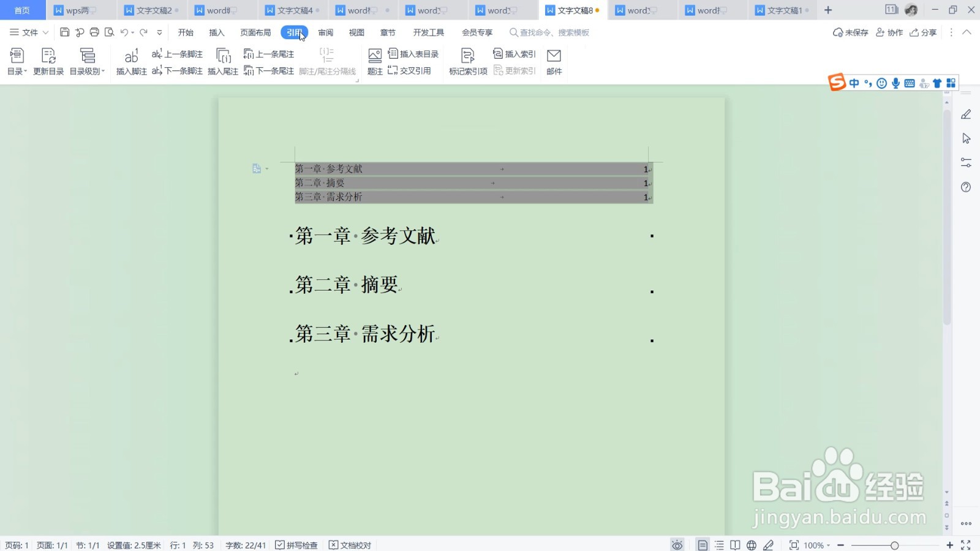Switch to the 页面布局 ribbon tab
Image resolution: width=980 pixels, height=551 pixels.
pos(255,32)
